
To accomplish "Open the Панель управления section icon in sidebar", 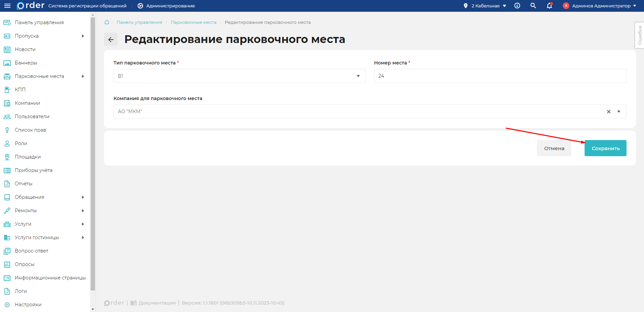I will 7,22.
